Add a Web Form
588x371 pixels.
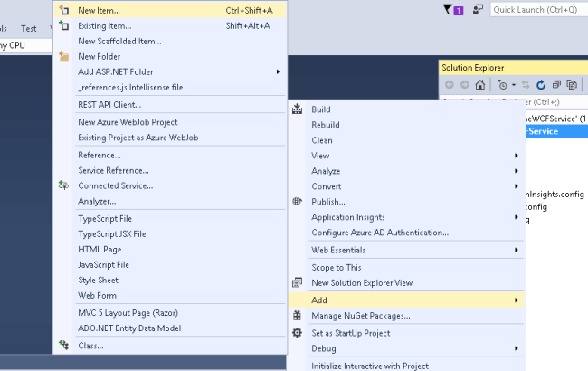tap(170, 296)
